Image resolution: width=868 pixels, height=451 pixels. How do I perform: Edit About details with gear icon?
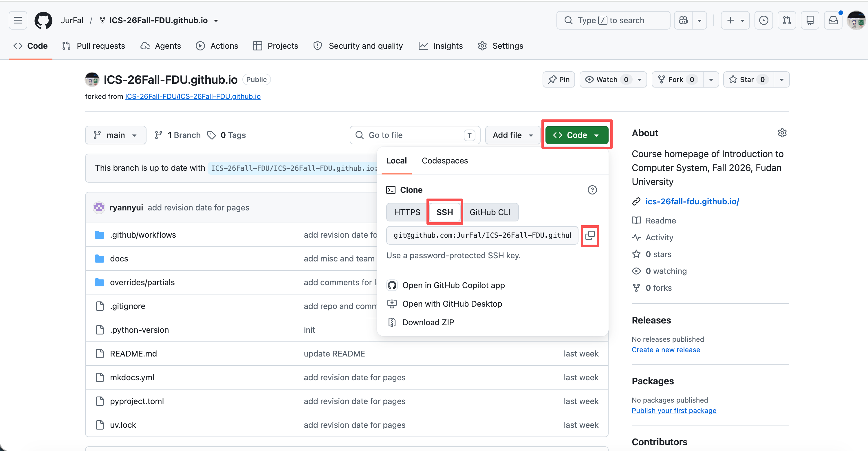click(782, 133)
